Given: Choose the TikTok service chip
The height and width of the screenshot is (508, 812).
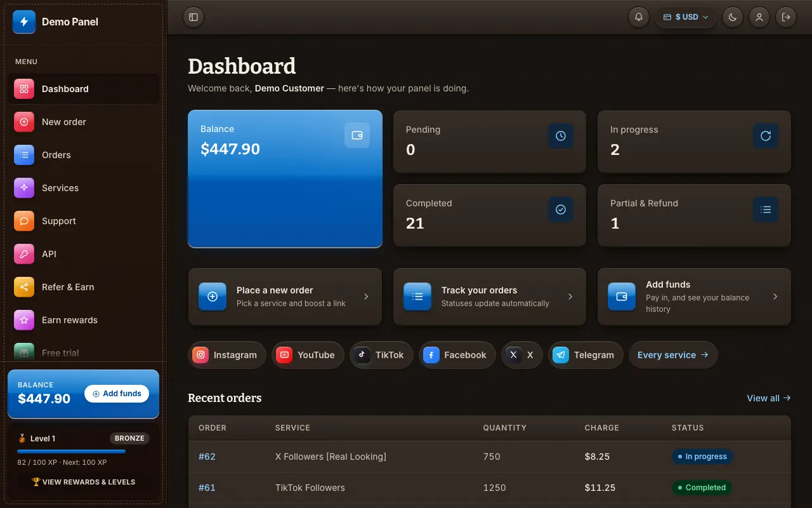Looking at the screenshot, I should (381, 355).
